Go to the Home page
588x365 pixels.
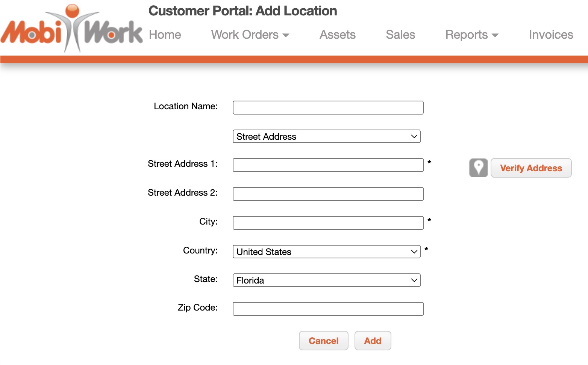pyautogui.click(x=165, y=35)
